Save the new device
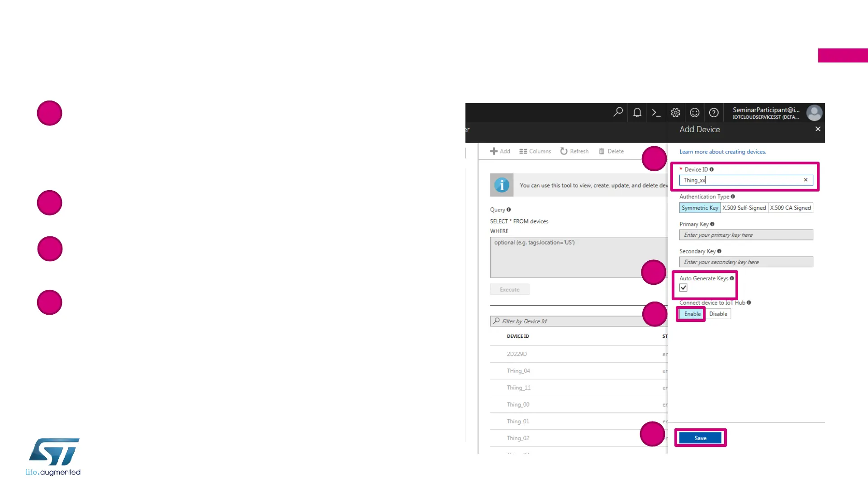The width and height of the screenshot is (868, 489). pos(700,438)
